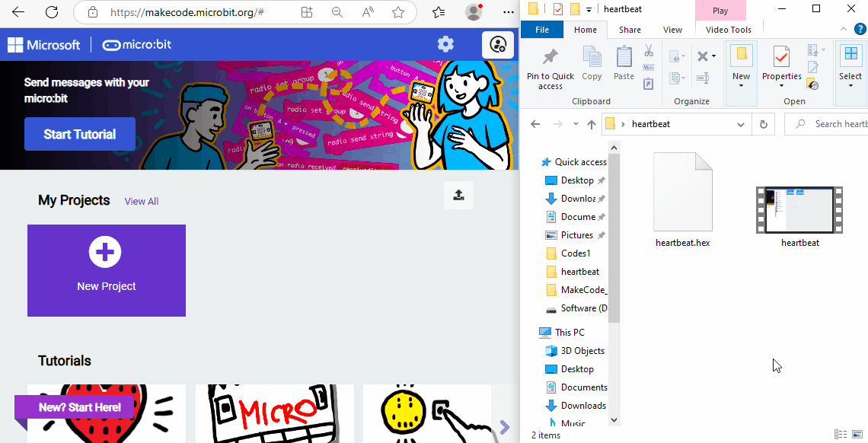This screenshot has height=443, width=868.
Task: Refresh the heartbeat folder view
Action: click(x=764, y=124)
